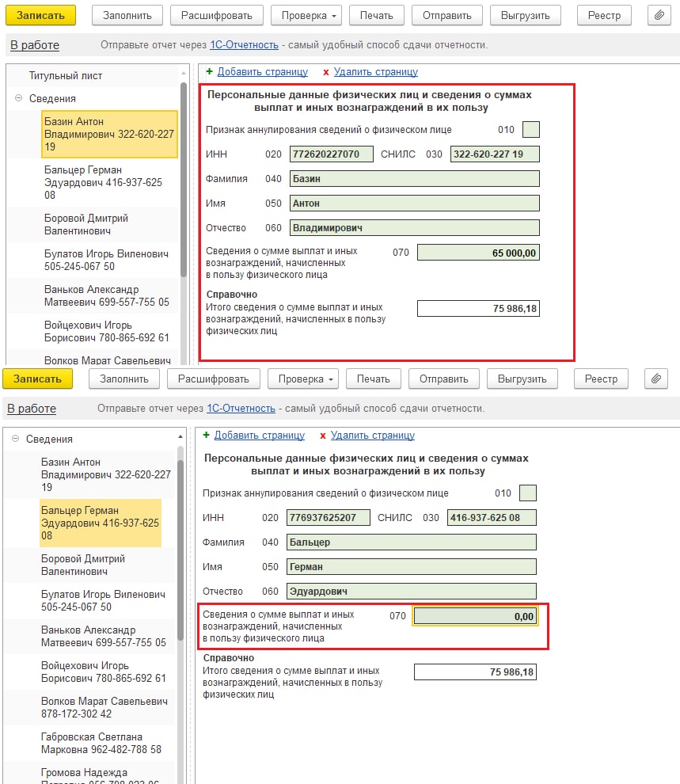The width and height of the screenshot is (680, 784).
Task: Tick annulment checkbox 010 in Базин's form
Action: pos(531,130)
